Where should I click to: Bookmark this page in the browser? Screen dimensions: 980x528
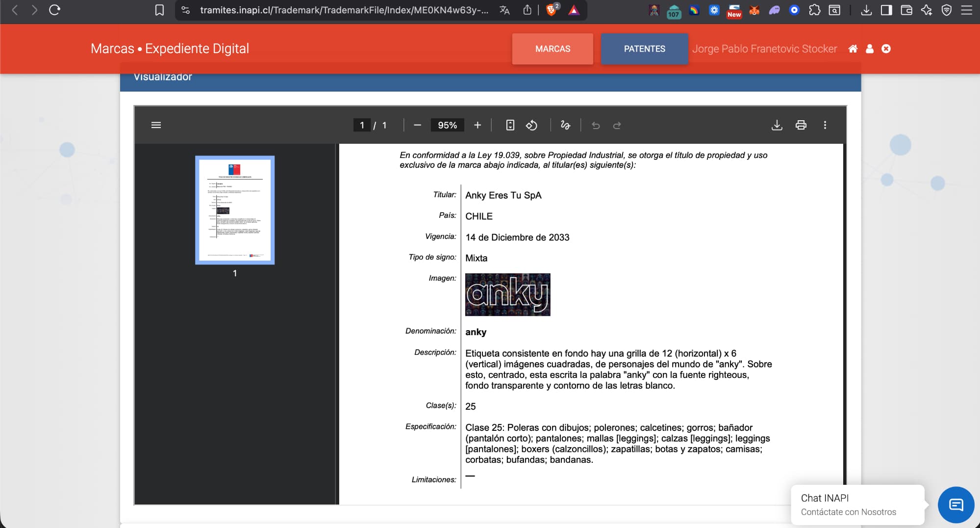159,10
